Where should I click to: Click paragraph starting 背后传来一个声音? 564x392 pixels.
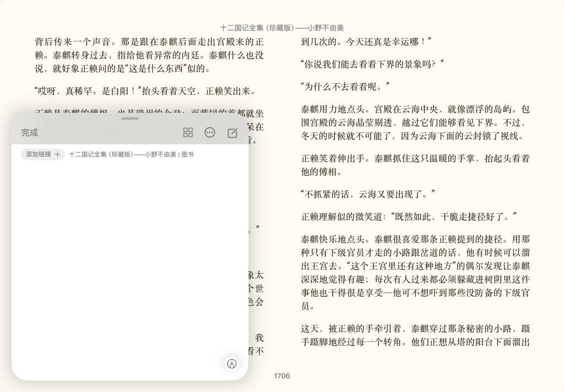click(149, 55)
